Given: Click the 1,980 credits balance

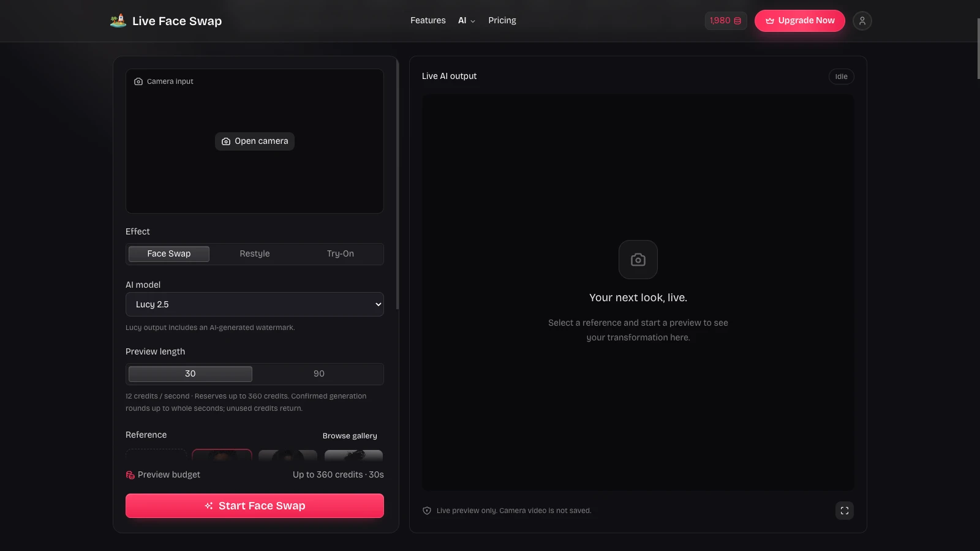Looking at the screenshot, I should (x=726, y=21).
